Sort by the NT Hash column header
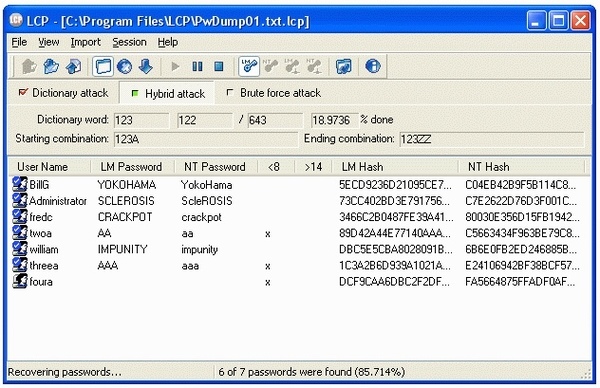The height and width of the screenshot is (388, 600). point(522,167)
